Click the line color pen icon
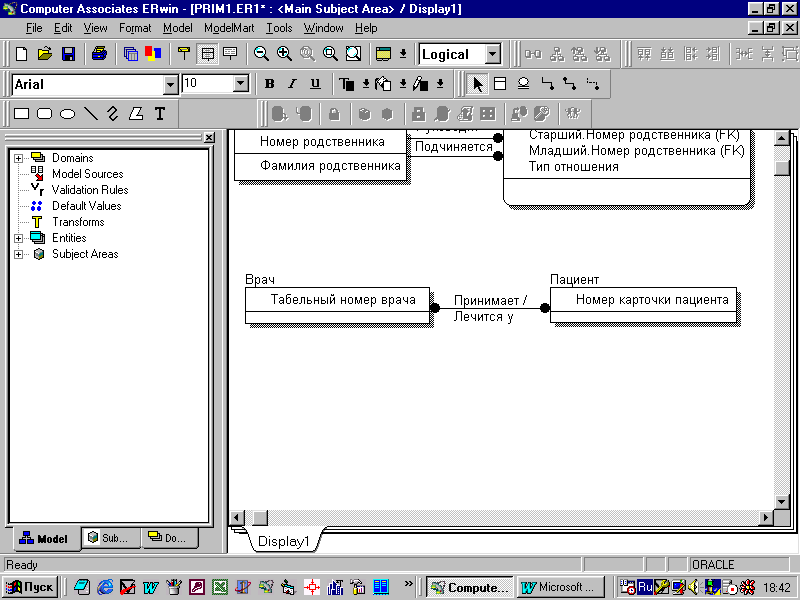The image size is (800, 600). 420,84
